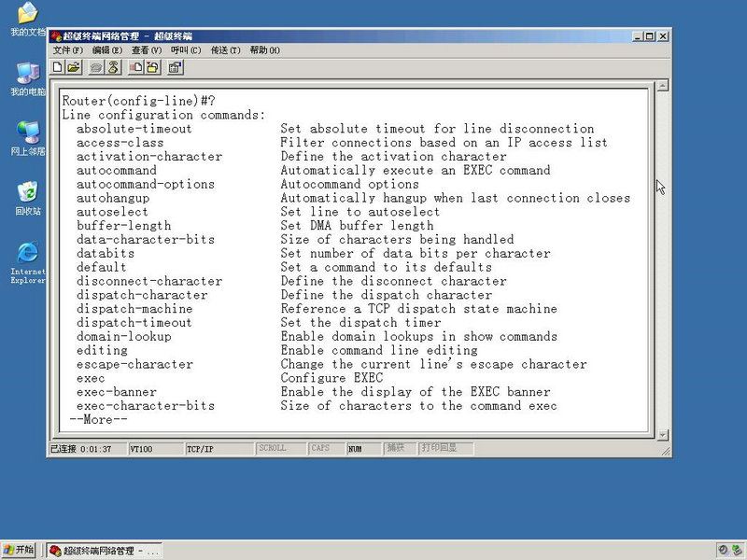Screen dimensions: 747x560
Task: Select the Internet Explorer desktop icon
Action: (x=28, y=263)
